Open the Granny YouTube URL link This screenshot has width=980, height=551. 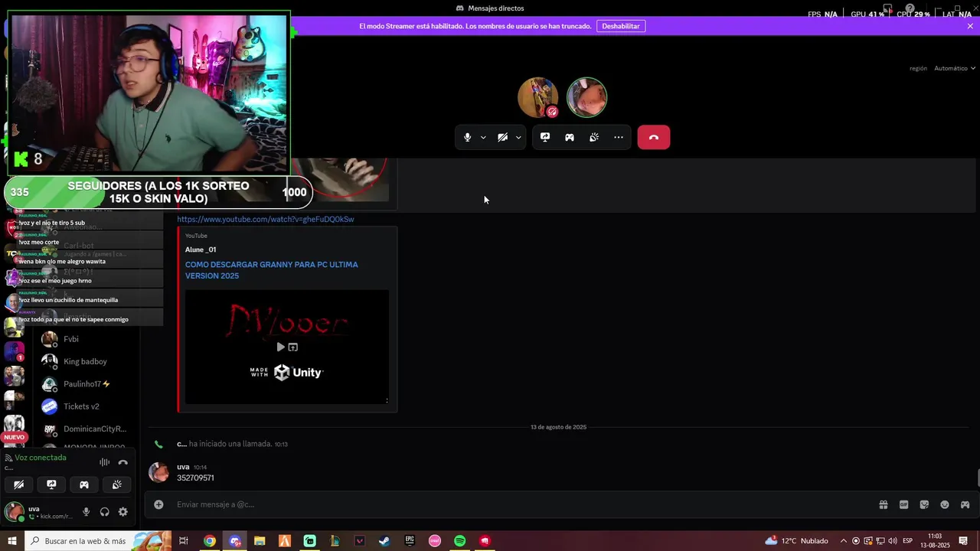[x=266, y=220]
